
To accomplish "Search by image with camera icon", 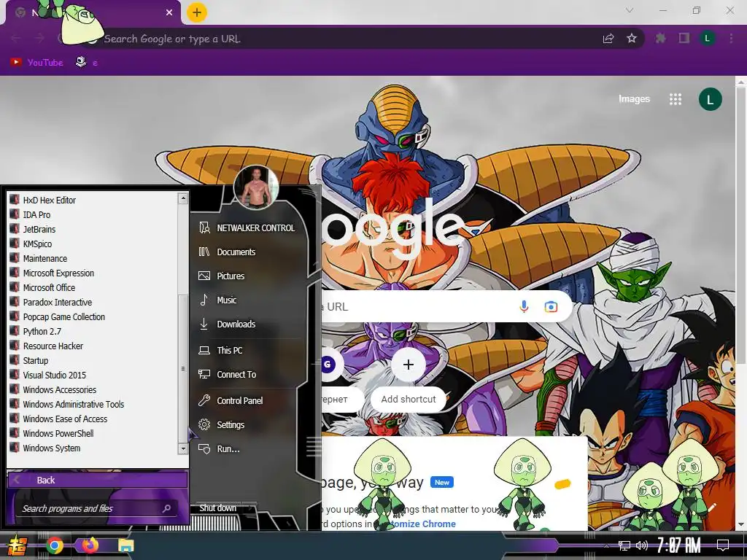I will click(551, 307).
